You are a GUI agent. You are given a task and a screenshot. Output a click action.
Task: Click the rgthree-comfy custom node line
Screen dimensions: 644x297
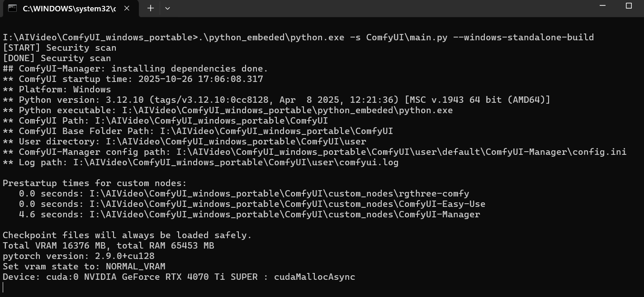(x=244, y=193)
